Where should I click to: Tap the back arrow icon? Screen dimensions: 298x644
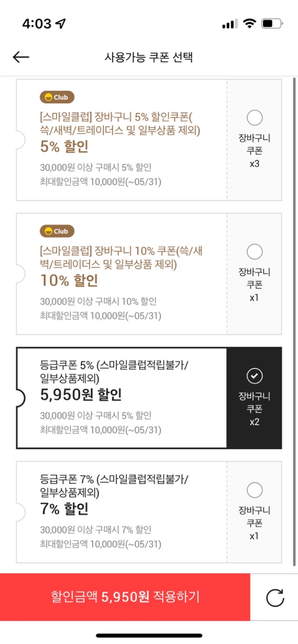[x=21, y=57]
